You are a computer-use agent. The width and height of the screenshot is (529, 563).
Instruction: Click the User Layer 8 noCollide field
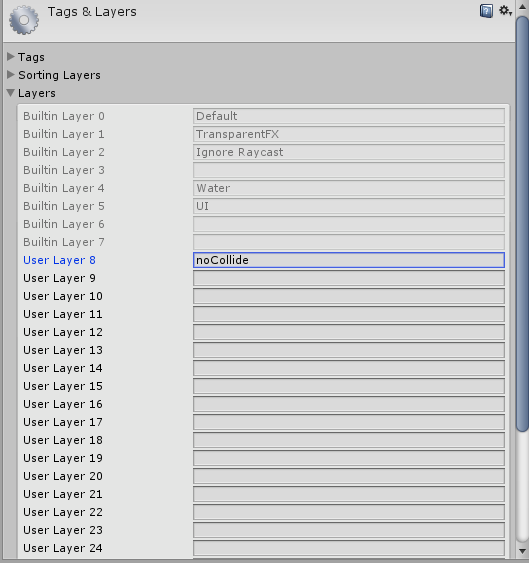pyautogui.click(x=349, y=260)
